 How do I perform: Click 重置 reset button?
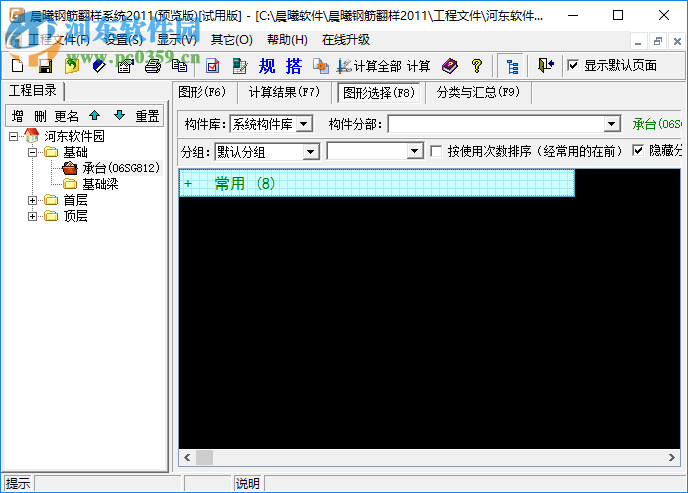pos(147,116)
